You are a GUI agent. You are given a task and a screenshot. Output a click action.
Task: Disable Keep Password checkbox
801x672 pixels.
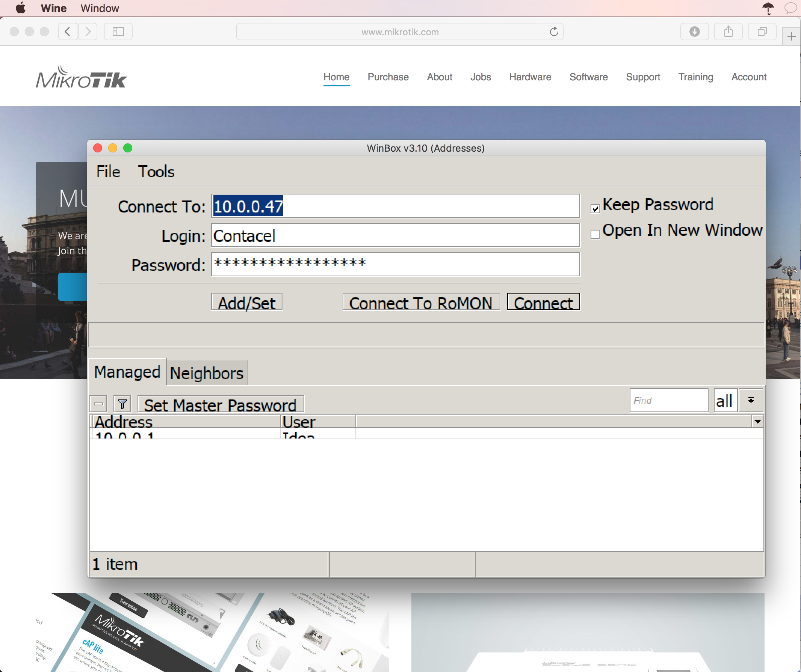(x=595, y=208)
